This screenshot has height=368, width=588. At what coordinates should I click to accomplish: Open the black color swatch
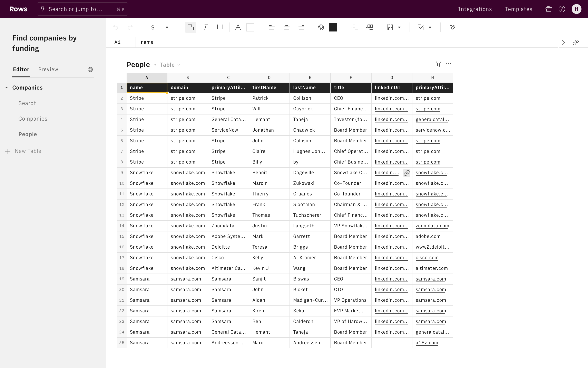click(333, 28)
